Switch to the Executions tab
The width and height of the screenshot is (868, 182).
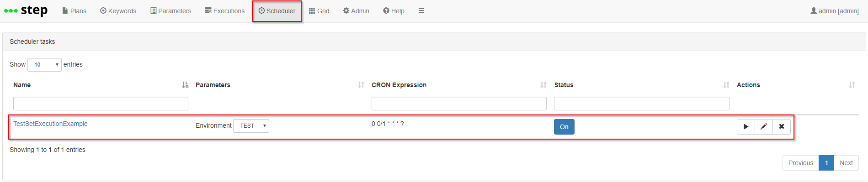tap(224, 11)
